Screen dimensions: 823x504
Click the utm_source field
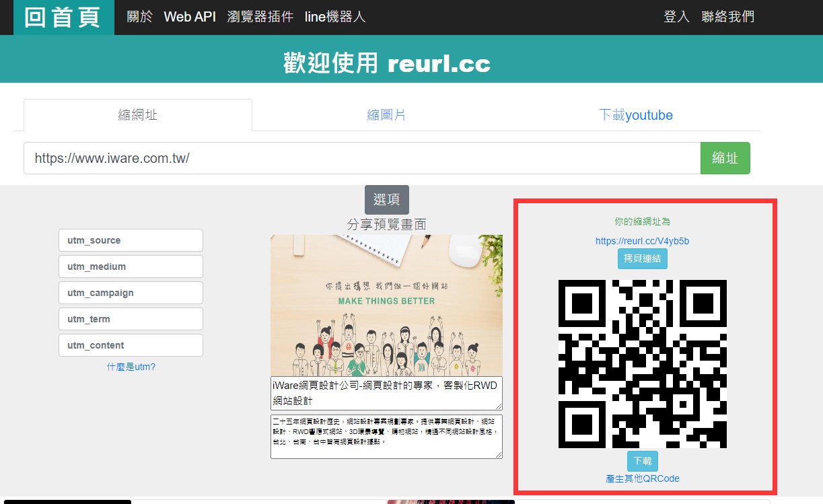click(x=131, y=240)
